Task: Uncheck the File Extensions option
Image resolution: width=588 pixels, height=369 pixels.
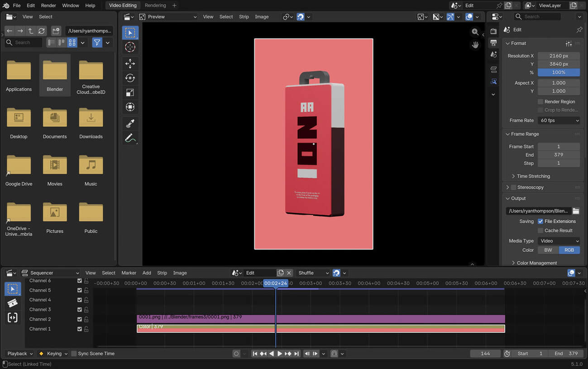Action: pos(540,221)
